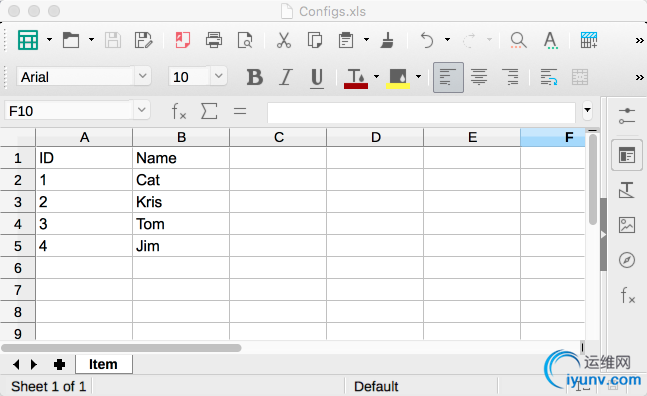This screenshot has height=396, width=647.
Task: Expand the formula bar
Action: click(587, 111)
